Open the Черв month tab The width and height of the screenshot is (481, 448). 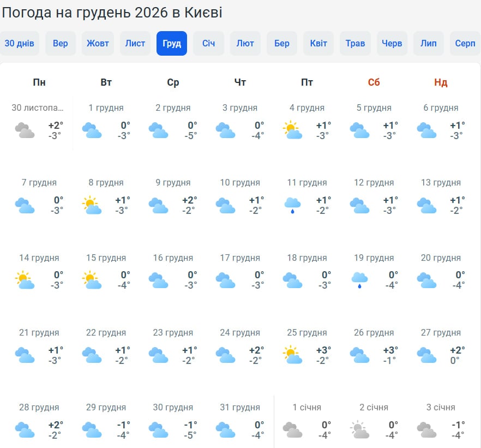(392, 43)
